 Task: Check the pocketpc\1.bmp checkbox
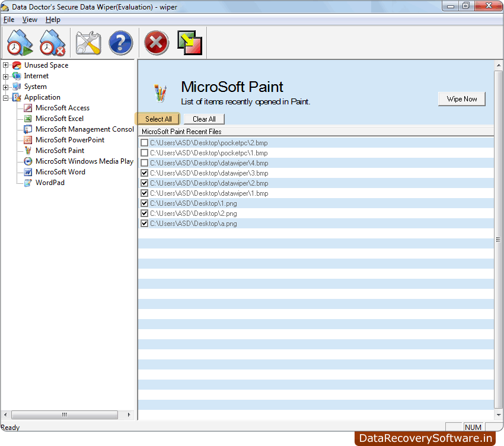point(144,153)
